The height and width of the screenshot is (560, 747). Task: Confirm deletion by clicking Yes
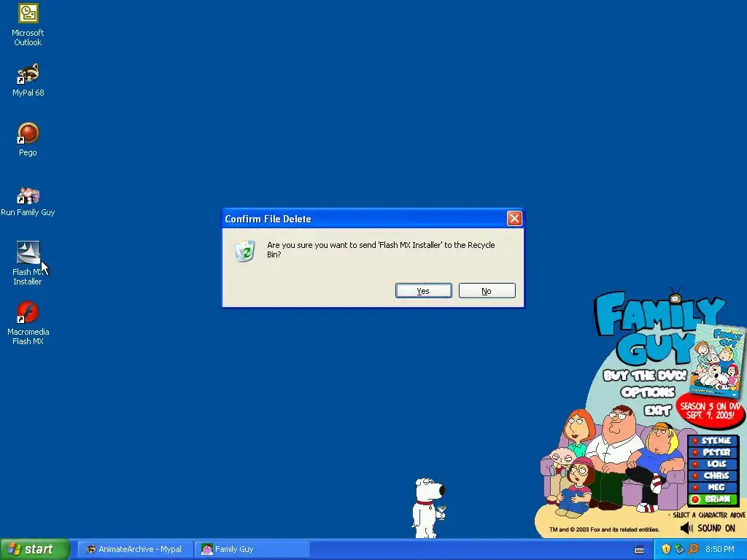tap(424, 291)
